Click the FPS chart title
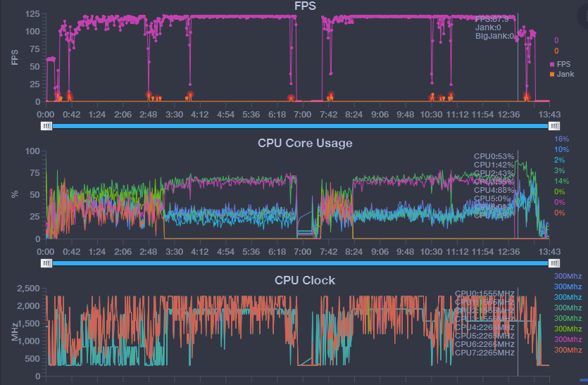This screenshot has height=385, width=588. (305, 6)
